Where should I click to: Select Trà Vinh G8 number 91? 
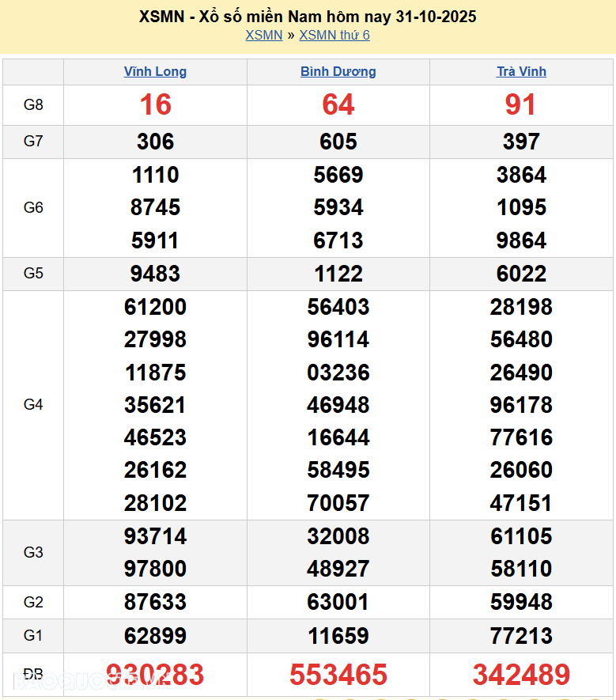point(521,104)
